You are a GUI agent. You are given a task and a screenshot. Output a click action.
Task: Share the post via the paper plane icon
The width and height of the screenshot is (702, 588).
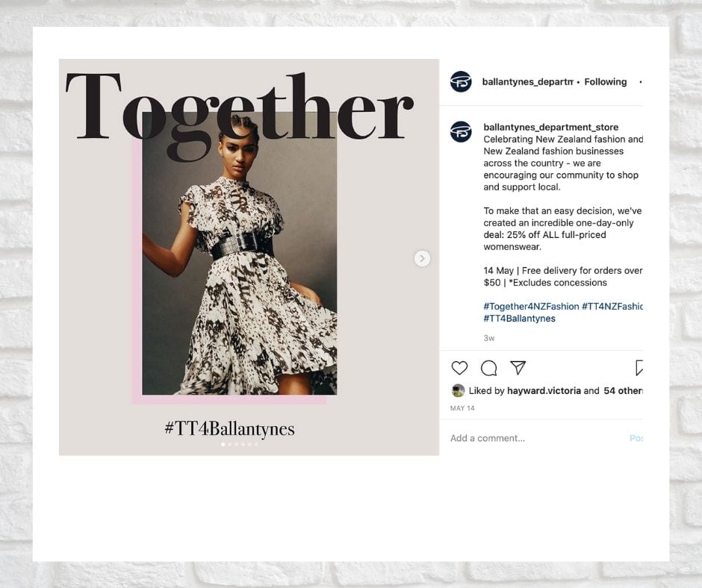click(518, 367)
